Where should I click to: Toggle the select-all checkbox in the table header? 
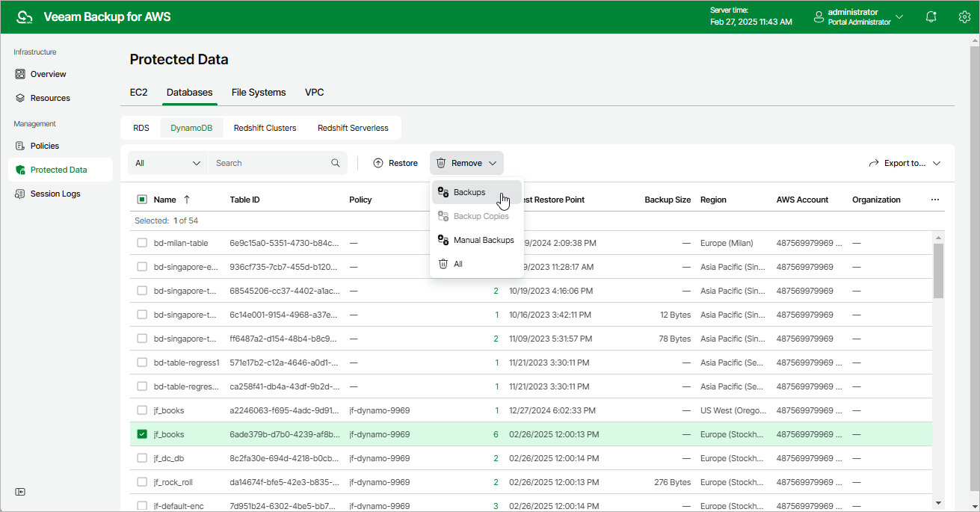point(142,200)
